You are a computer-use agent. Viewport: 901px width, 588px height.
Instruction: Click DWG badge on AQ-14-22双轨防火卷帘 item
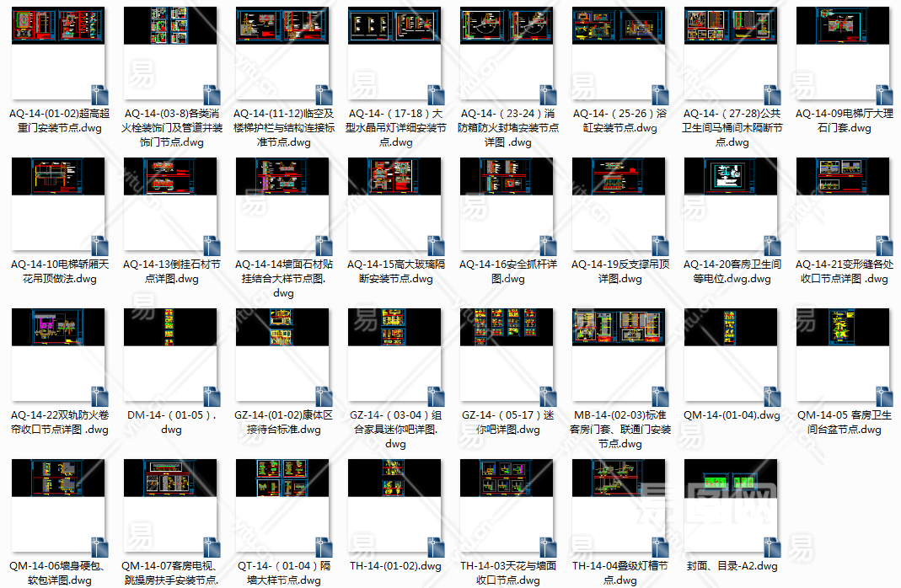tap(100, 396)
